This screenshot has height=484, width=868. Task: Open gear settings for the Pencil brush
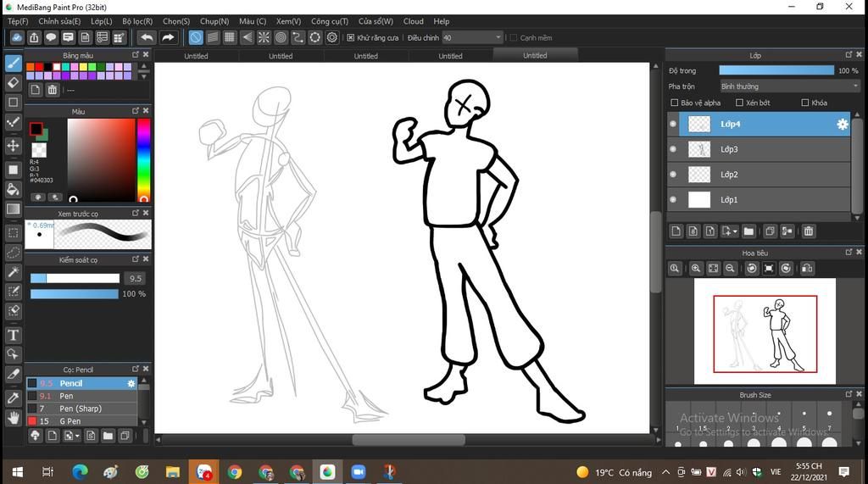coord(131,383)
